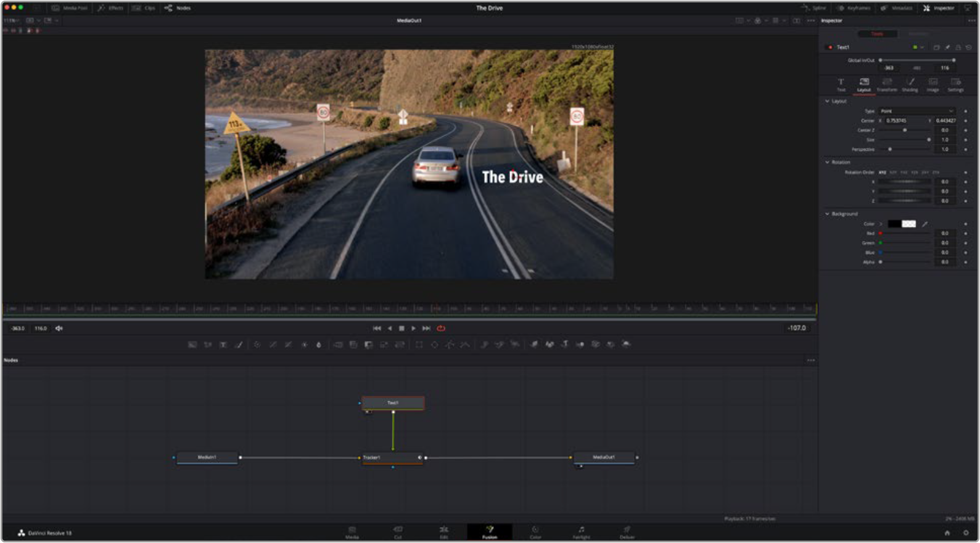Collapse the Rotation section
This screenshot has width=980, height=543.
point(828,162)
